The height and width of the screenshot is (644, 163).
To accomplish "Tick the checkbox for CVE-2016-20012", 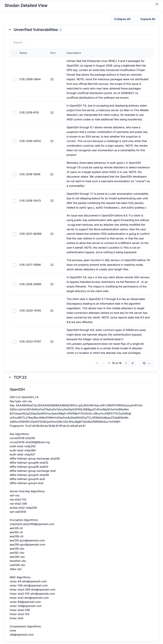I will click(14, 141).
